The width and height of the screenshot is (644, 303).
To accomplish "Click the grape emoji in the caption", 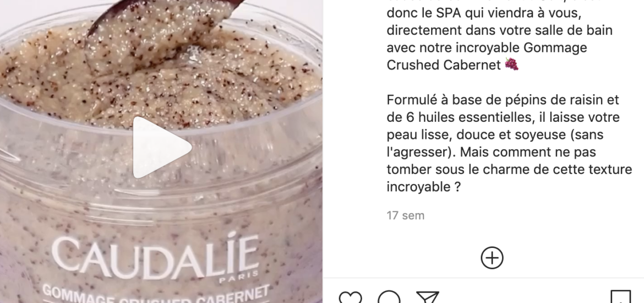I will [x=511, y=64].
